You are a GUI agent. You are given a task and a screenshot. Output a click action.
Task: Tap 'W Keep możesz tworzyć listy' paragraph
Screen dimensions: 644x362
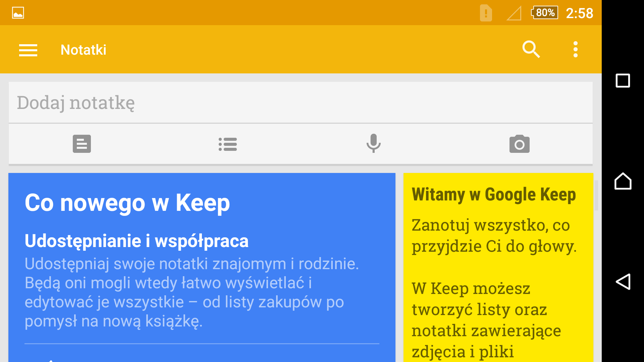point(486,320)
